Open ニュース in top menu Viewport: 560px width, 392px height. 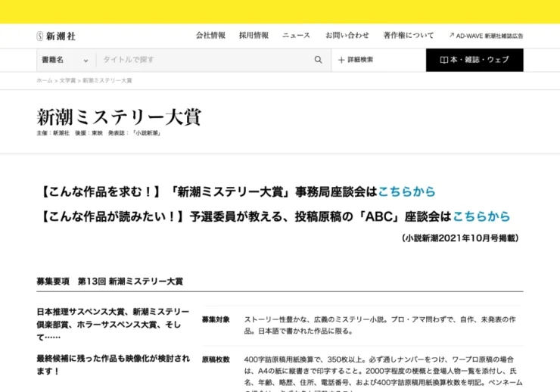(x=296, y=36)
